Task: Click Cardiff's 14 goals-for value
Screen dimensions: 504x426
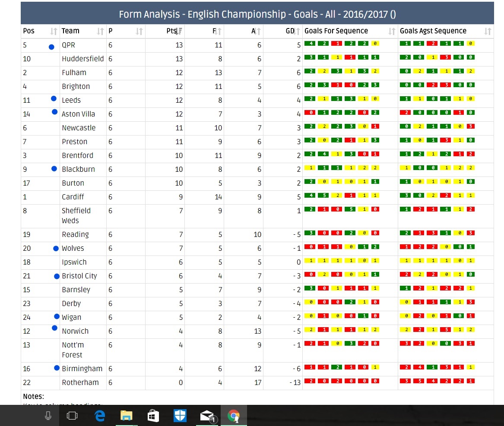Action: 219,197
